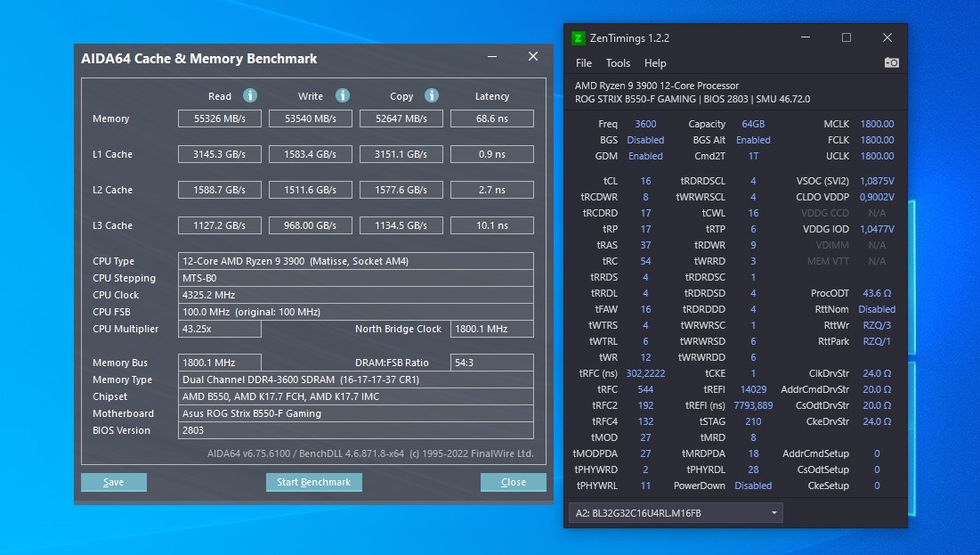Click the CLDO VDDP value 0,9002V
The image size is (980, 555).
(877, 197)
